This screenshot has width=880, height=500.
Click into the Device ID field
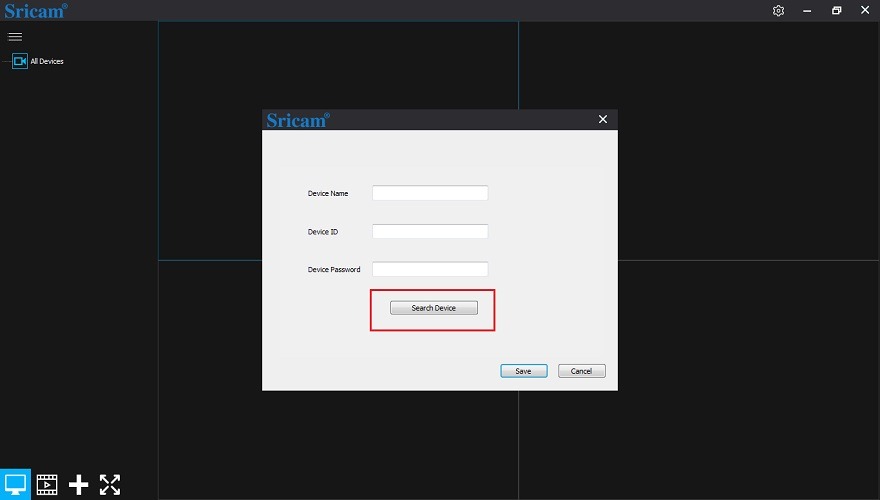coord(430,231)
